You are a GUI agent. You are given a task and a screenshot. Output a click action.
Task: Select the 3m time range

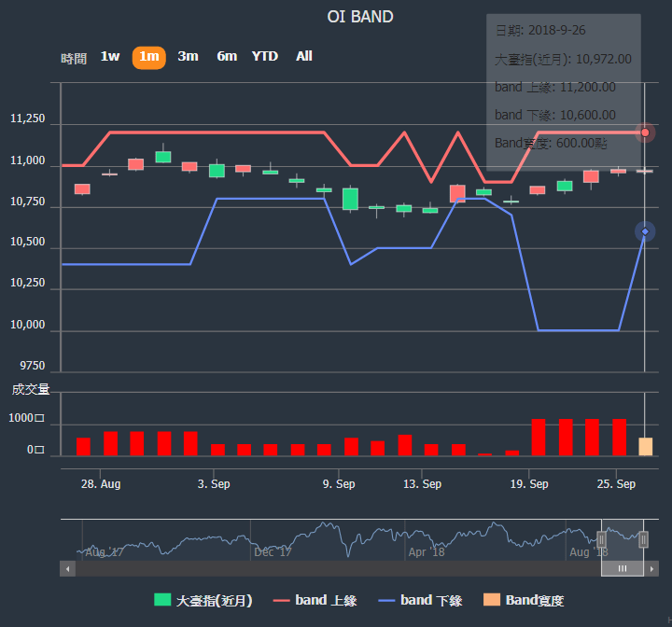pyautogui.click(x=188, y=57)
